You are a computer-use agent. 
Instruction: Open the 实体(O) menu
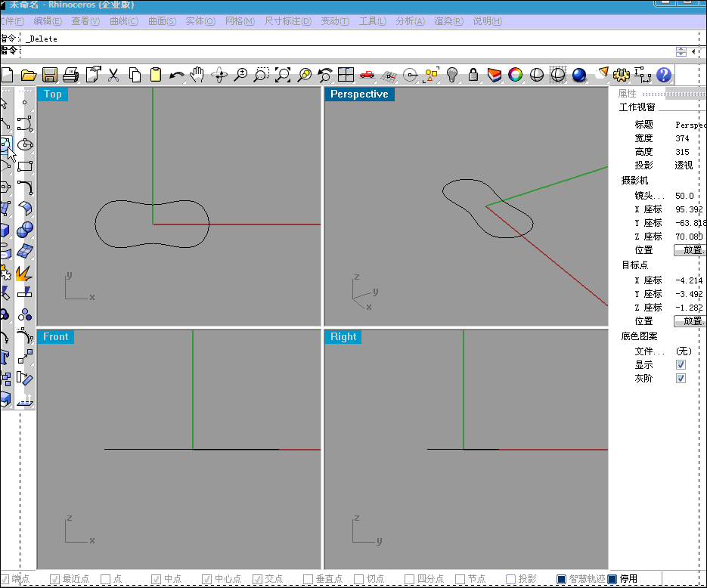pyautogui.click(x=200, y=21)
